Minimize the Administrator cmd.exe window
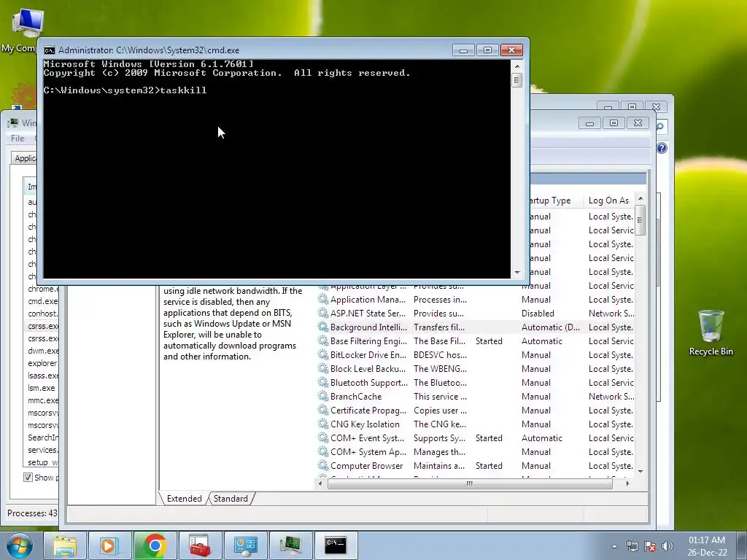 463,50
